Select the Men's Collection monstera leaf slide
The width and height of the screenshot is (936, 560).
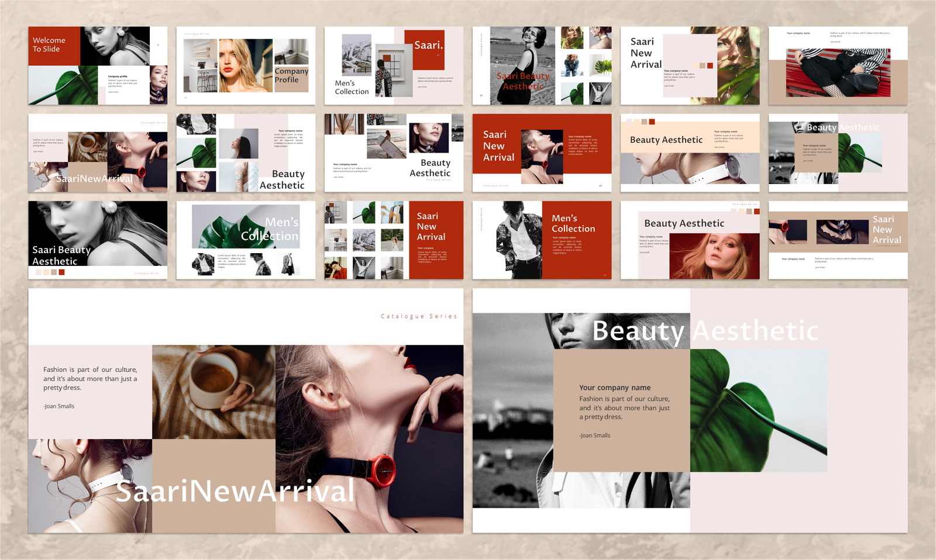coord(245,240)
